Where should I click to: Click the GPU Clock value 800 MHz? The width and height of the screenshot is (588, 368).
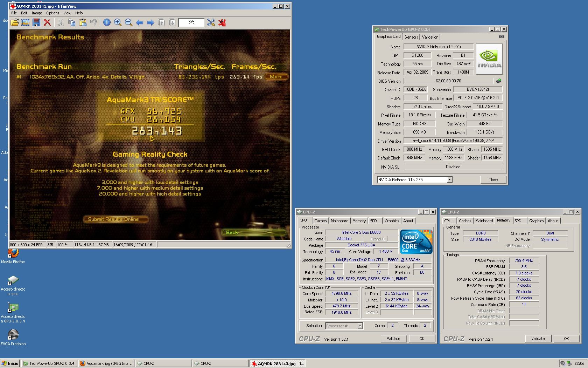414,149
